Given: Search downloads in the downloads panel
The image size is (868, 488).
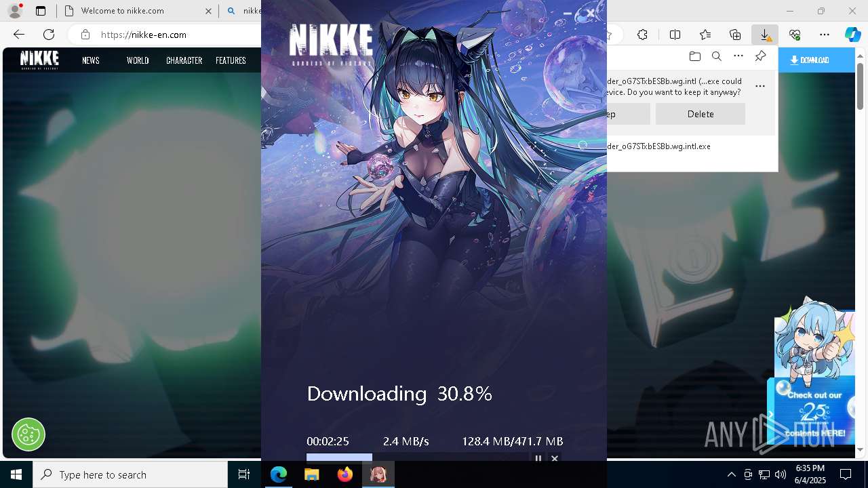Looking at the screenshot, I should (x=716, y=56).
